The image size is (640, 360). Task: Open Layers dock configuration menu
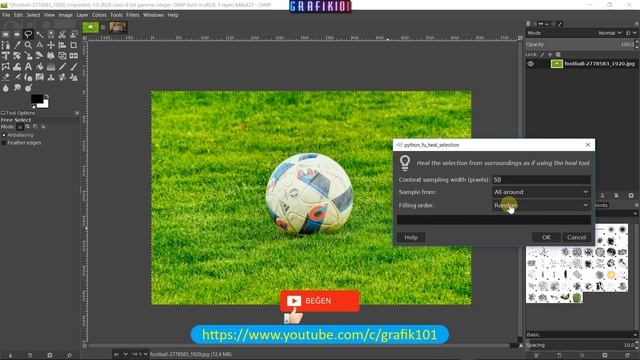636,24
